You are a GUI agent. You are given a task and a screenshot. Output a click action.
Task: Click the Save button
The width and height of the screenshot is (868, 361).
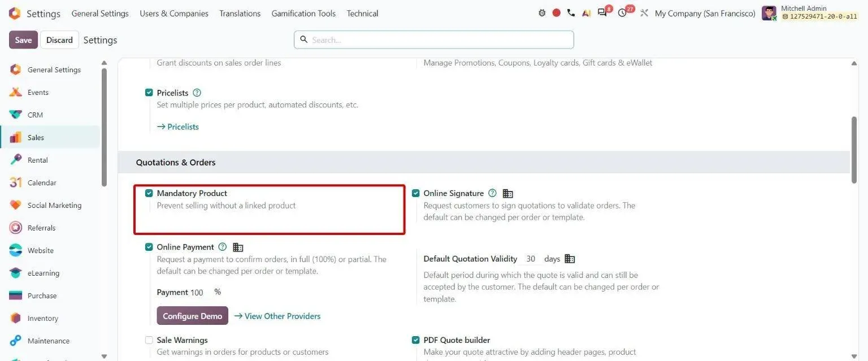tap(23, 40)
